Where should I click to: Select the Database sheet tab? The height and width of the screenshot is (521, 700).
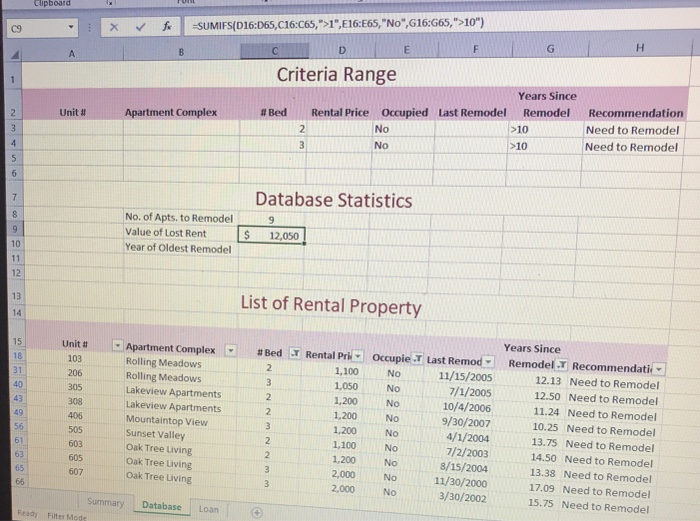[x=162, y=506]
